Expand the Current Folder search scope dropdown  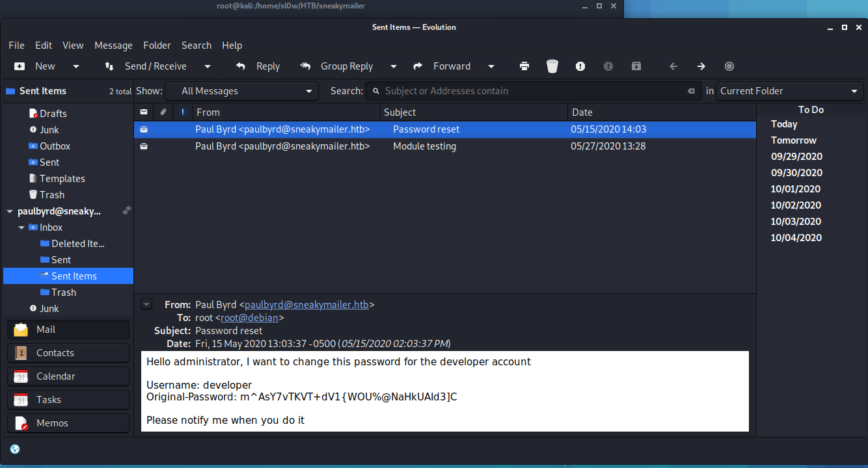(x=789, y=91)
